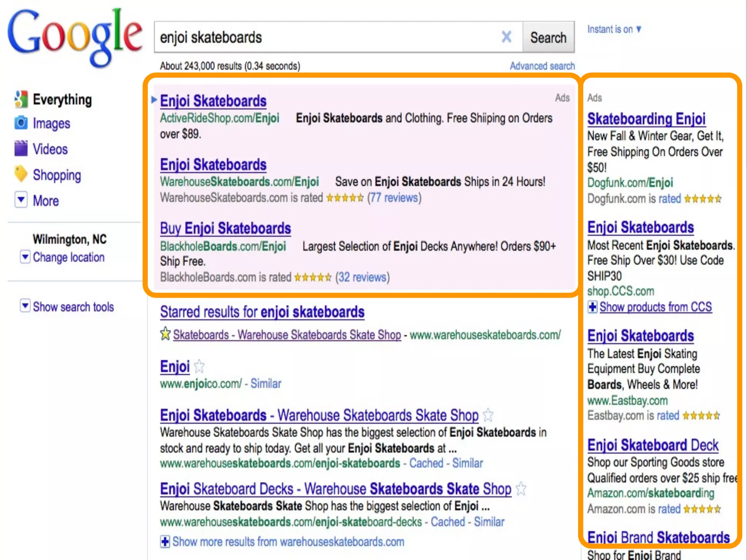Expand the More categories dropdown
This screenshot has width=747, height=560.
21,200
